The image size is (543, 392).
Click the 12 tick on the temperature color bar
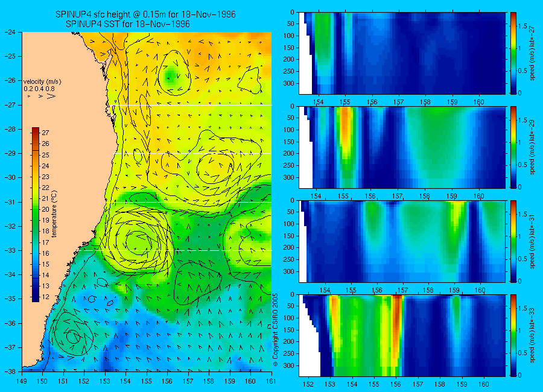(x=45, y=297)
